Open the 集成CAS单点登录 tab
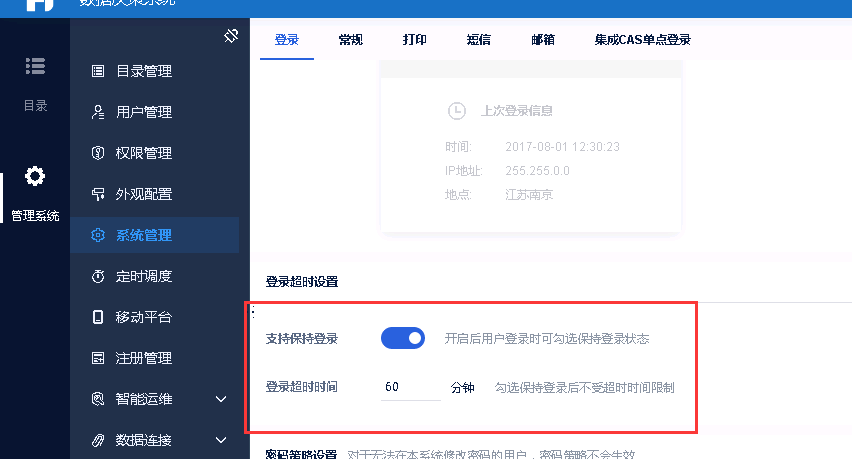 pyautogui.click(x=642, y=40)
